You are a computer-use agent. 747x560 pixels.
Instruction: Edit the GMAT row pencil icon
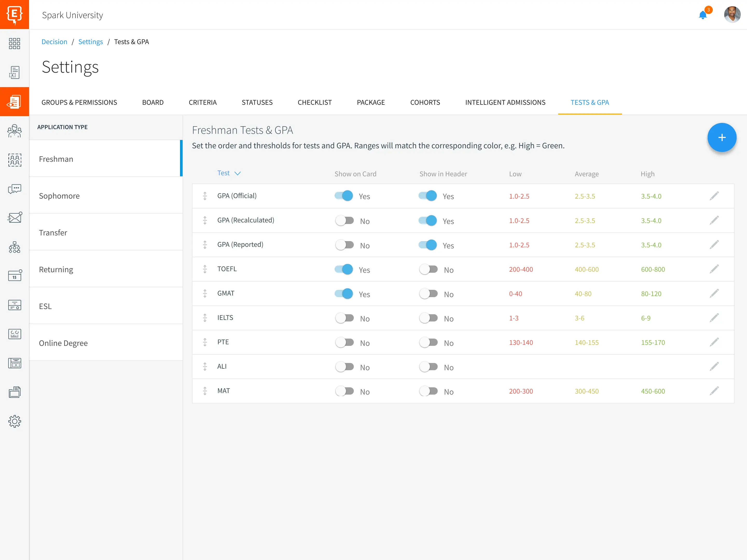click(714, 293)
